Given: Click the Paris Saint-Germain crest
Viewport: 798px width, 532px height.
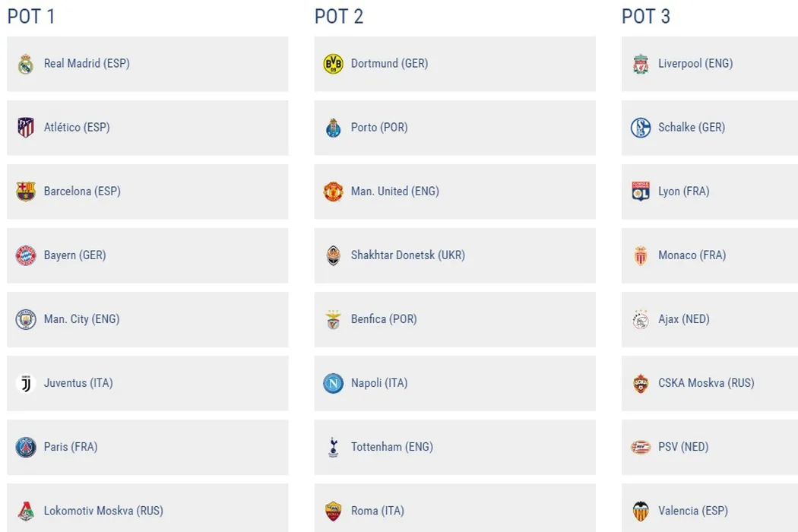Looking at the screenshot, I should (x=26, y=447).
